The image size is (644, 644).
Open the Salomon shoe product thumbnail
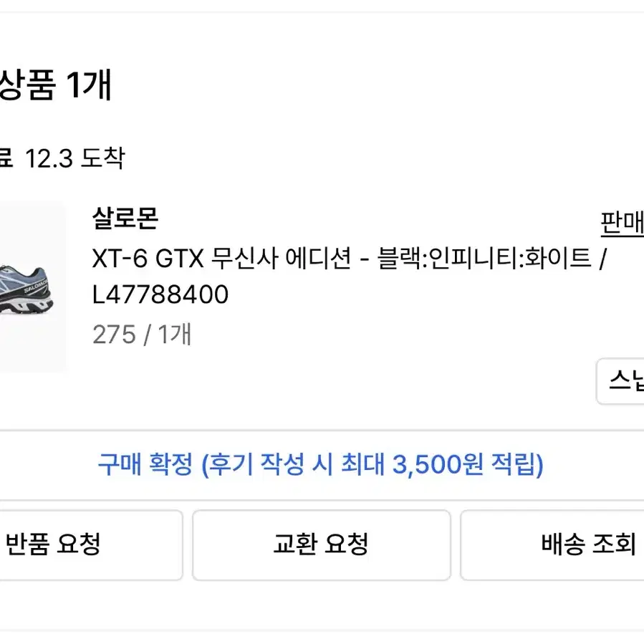pos(32,287)
